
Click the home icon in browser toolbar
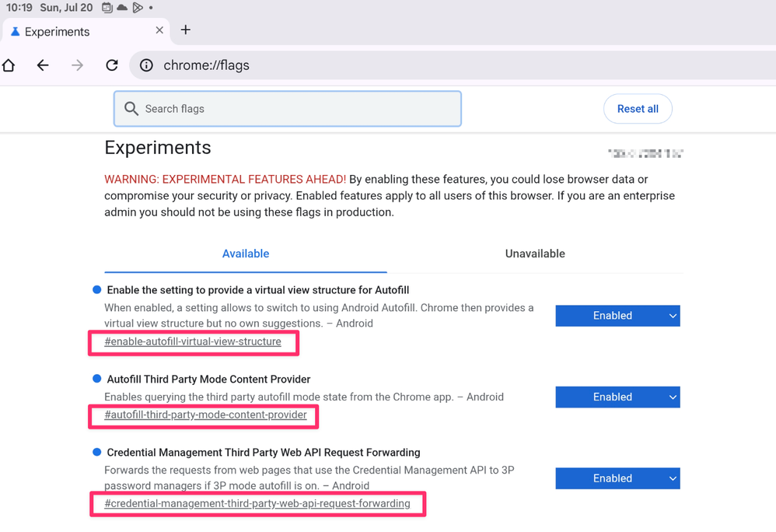coord(9,65)
